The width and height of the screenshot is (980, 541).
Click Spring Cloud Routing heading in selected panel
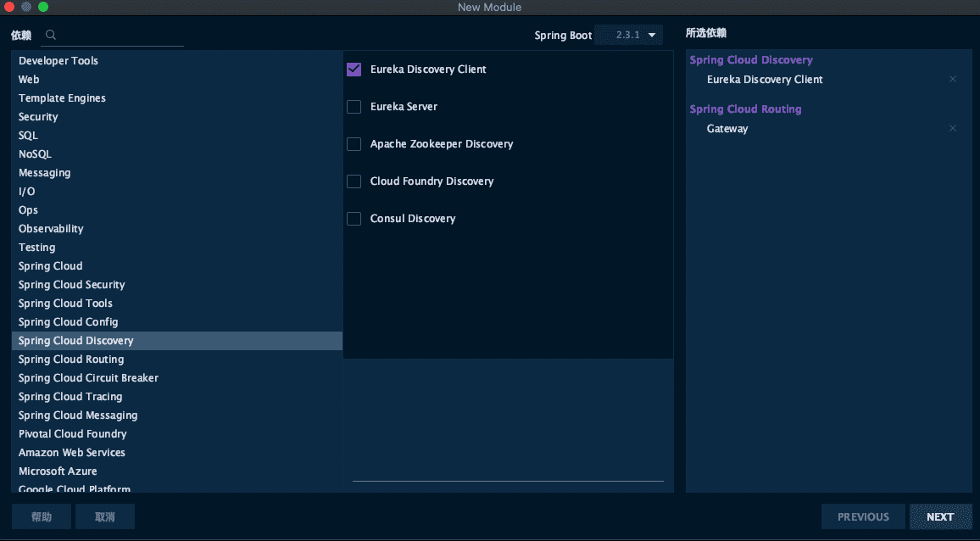point(745,109)
